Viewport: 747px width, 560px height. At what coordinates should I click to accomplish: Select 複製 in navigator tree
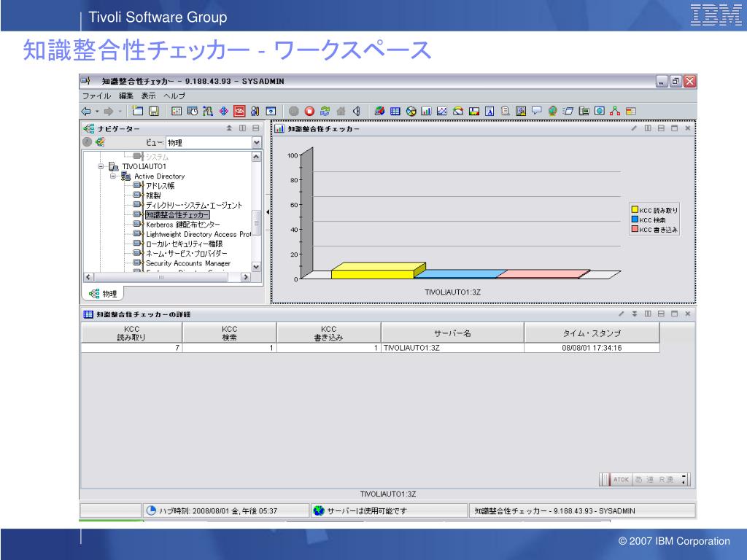[153, 195]
